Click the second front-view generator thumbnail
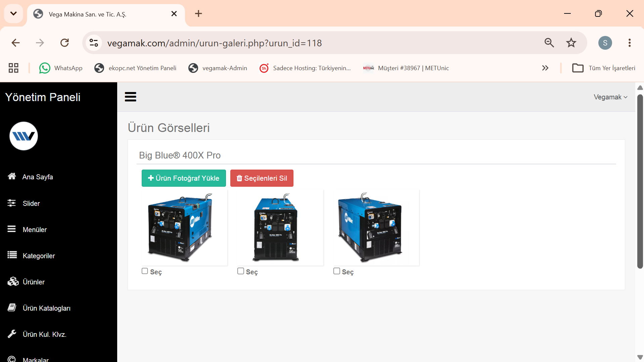 tap(280, 228)
